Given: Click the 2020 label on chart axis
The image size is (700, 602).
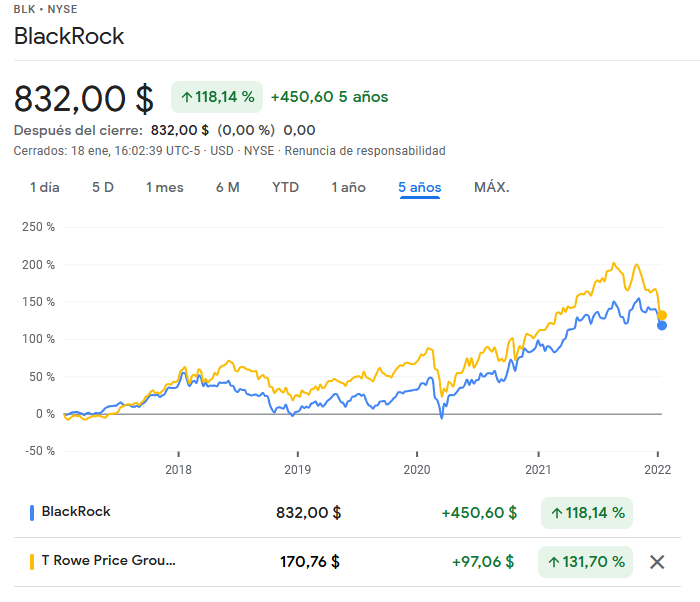Looking at the screenshot, I should click(415, 469).
